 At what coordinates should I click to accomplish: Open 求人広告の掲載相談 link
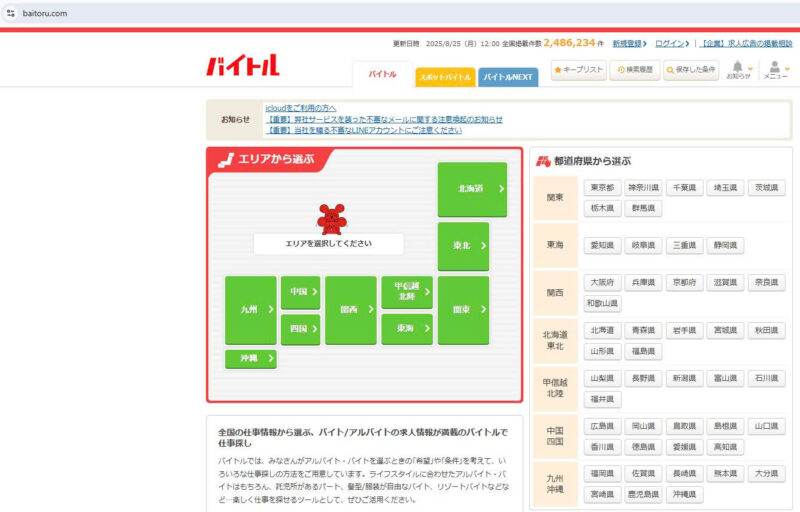[x=746, y=44]
